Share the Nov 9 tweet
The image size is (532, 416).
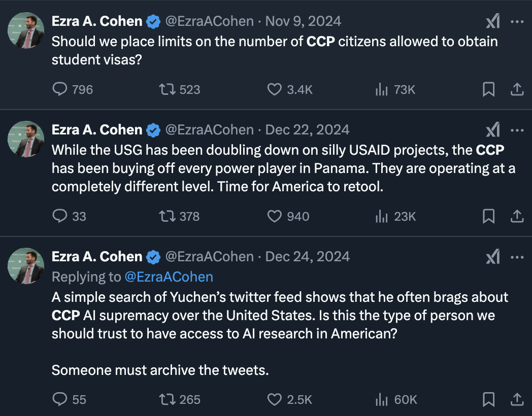pos(517,90)
